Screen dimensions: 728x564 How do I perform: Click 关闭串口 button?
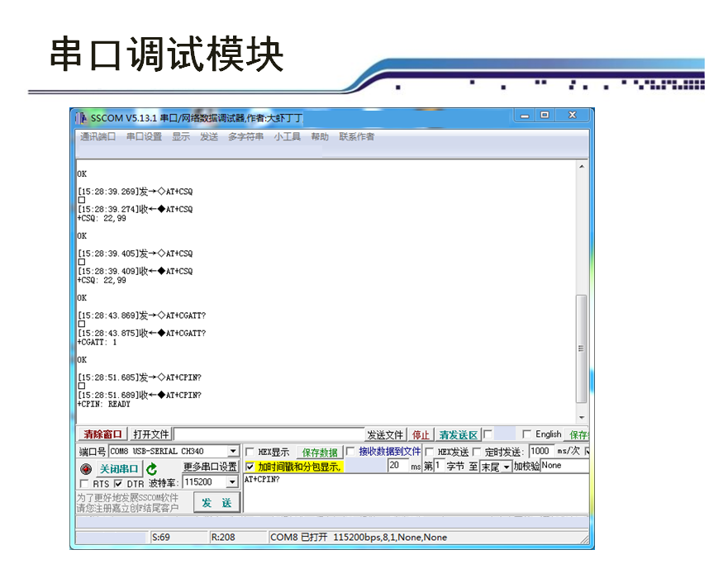pos(119,469)
